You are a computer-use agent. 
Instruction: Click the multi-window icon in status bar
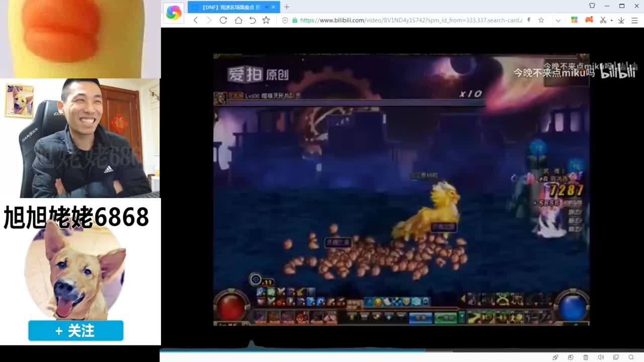click(616, 357)
